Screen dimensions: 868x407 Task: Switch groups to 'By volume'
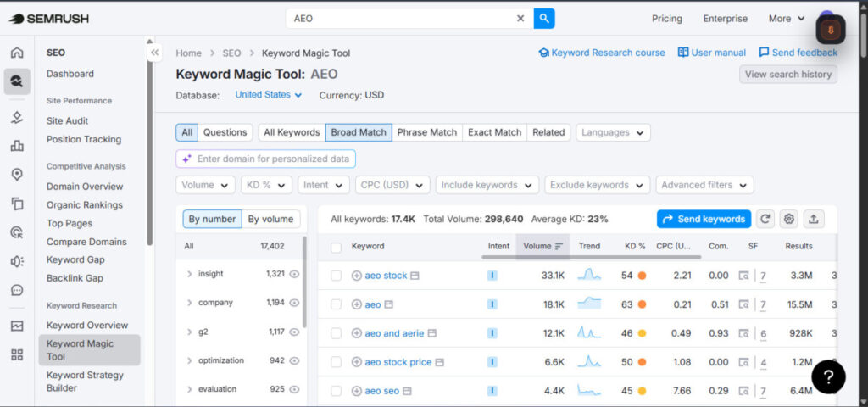coord(270,220)
